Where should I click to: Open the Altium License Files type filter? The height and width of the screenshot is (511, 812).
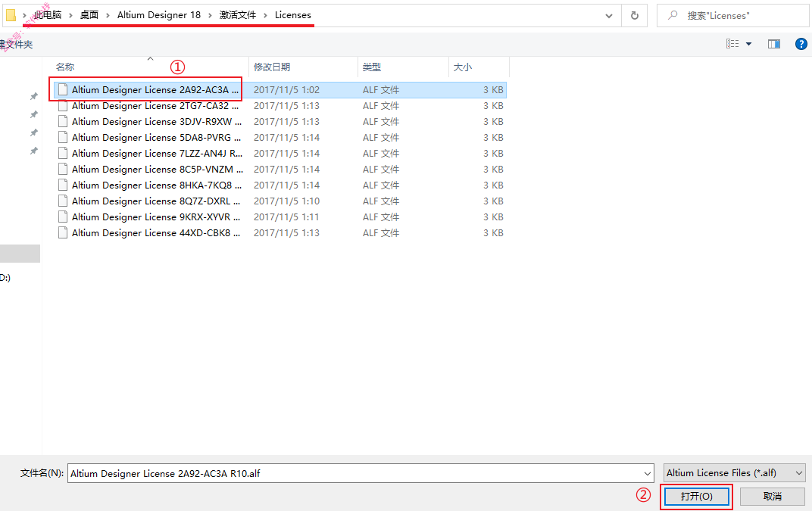[734, 472]
